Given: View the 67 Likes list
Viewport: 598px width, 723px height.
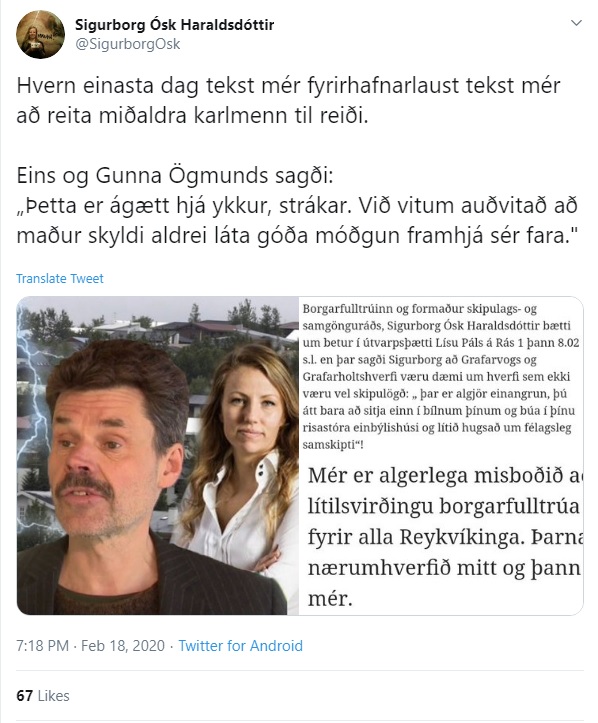Looking at the screenshot, I should (43, 695).
